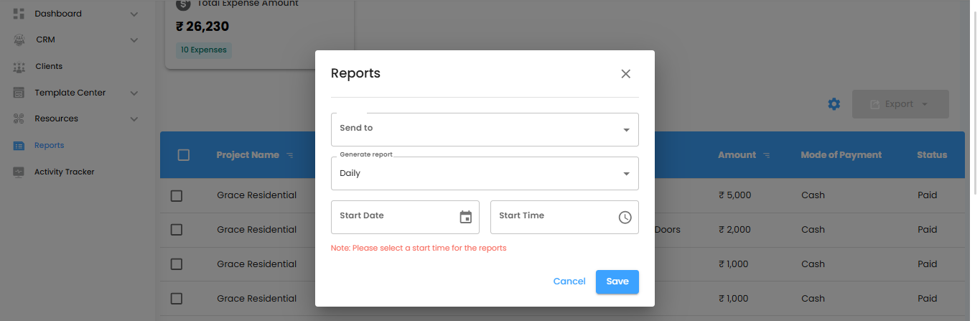Open the blue settings gear icon
Viewport: 980px width, 321px height.
point(834,104)
